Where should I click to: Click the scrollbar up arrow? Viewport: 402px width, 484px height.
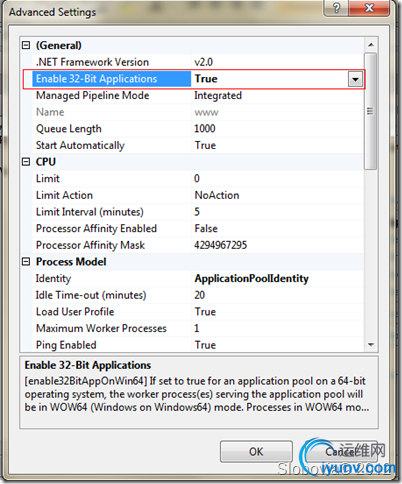pyautogui.click(x=371, y=45)
